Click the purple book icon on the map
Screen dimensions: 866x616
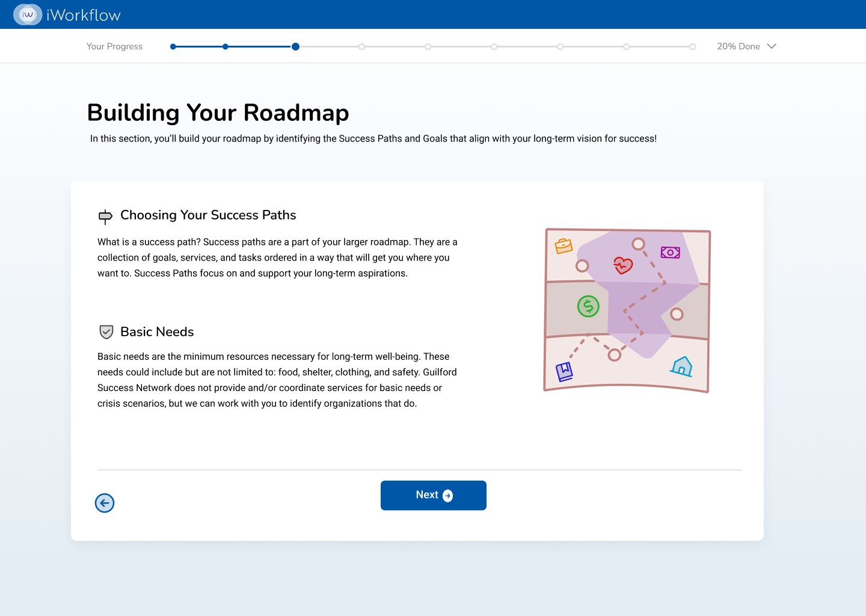564,371
